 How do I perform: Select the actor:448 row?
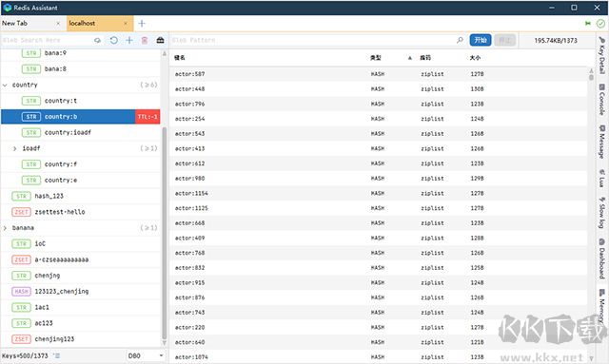[379, 89]
